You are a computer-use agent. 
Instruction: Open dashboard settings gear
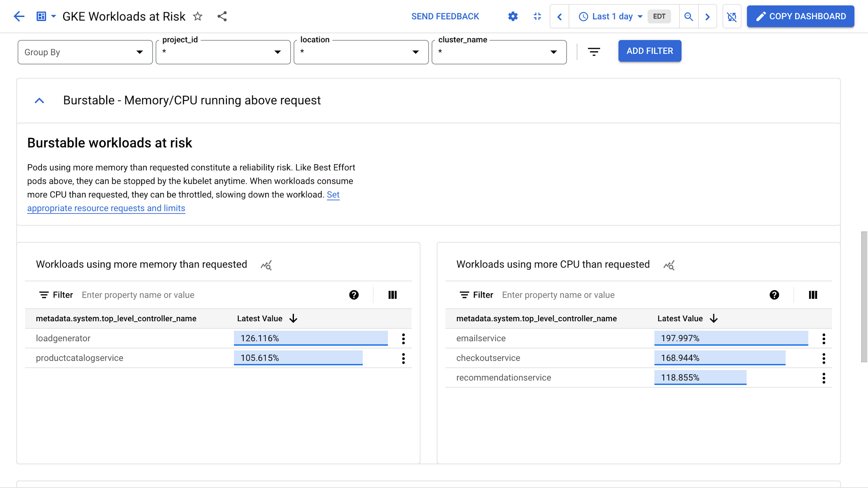[x=513, y=16]
